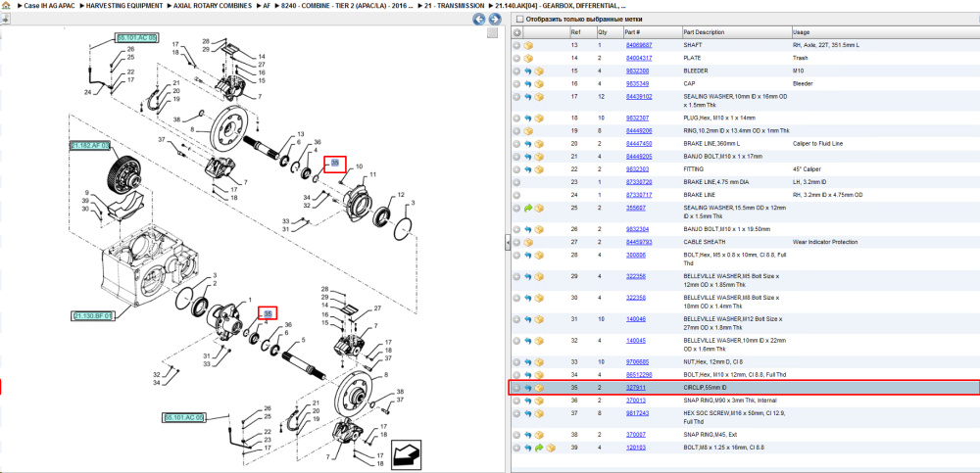Toggle selection circle for part 140045 row
The height and width of the screenshot is (473, 980).
(x=516, y=341)
